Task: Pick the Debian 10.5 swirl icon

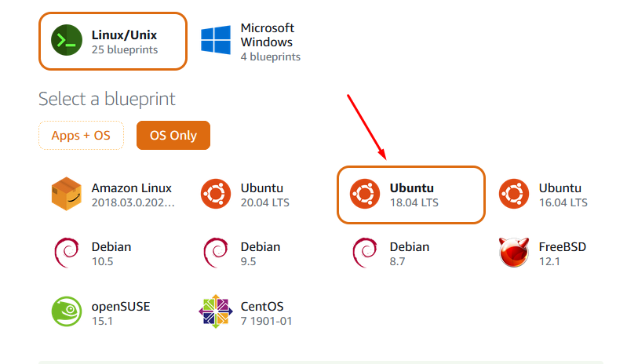Action: tap(67, 253)
